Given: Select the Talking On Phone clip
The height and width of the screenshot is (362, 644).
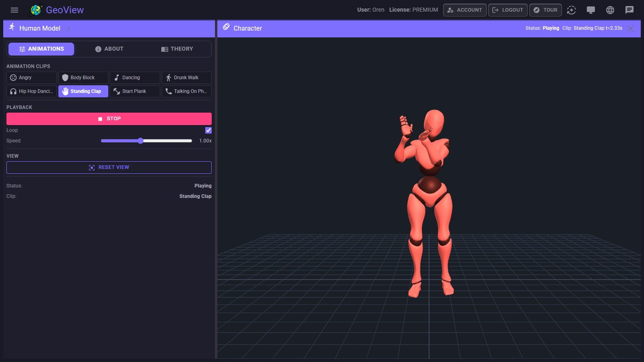Looking at the screenshot, I should click(x=187, y=91).
